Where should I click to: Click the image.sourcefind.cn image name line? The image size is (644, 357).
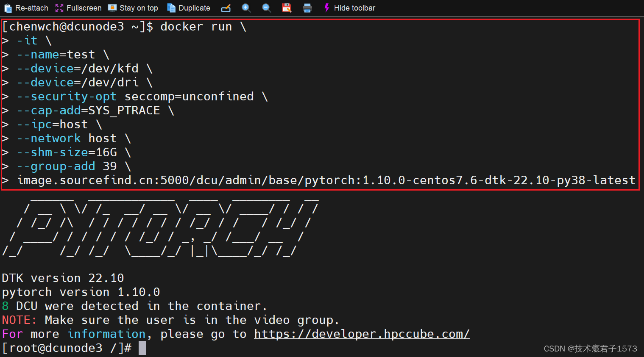coord(326,180)
